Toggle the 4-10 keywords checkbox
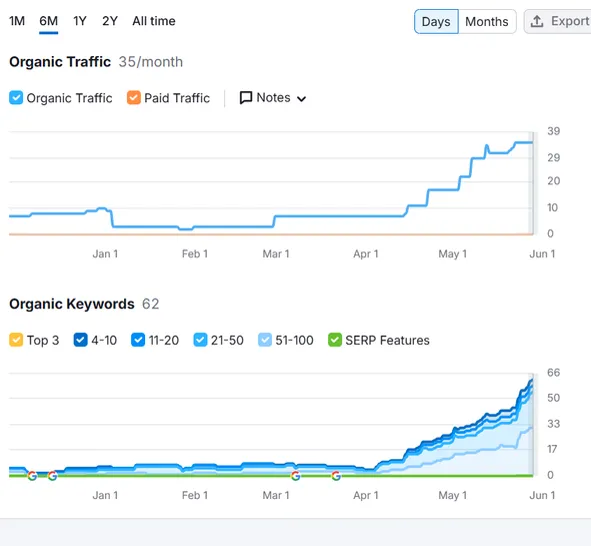The image size is (591, 546). pyautogui.click(x=81, y=340)
